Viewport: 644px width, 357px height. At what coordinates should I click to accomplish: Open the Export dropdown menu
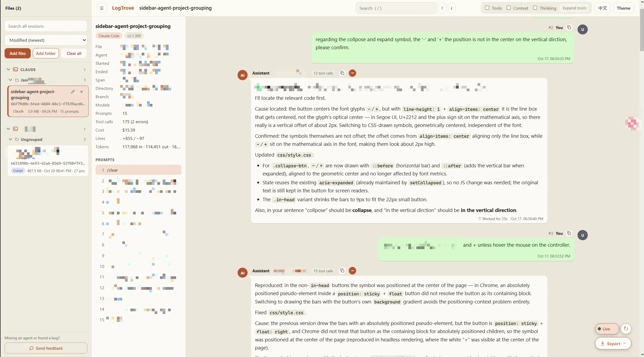(x=613, y=344)
